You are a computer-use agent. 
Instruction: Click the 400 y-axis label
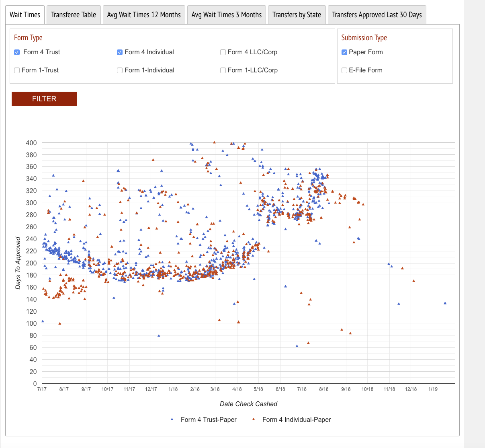[x=31, y=143]
